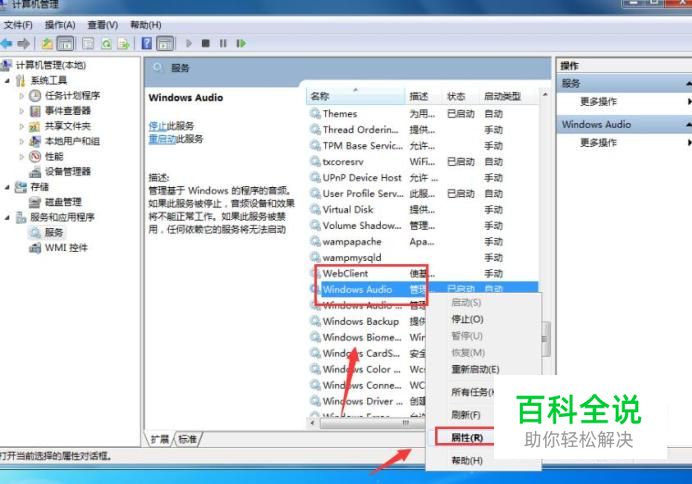The height and width of the screenshot is (484, 692).
Task: Expand the 任务计划程序 tree node
Action: pos(22,95)
